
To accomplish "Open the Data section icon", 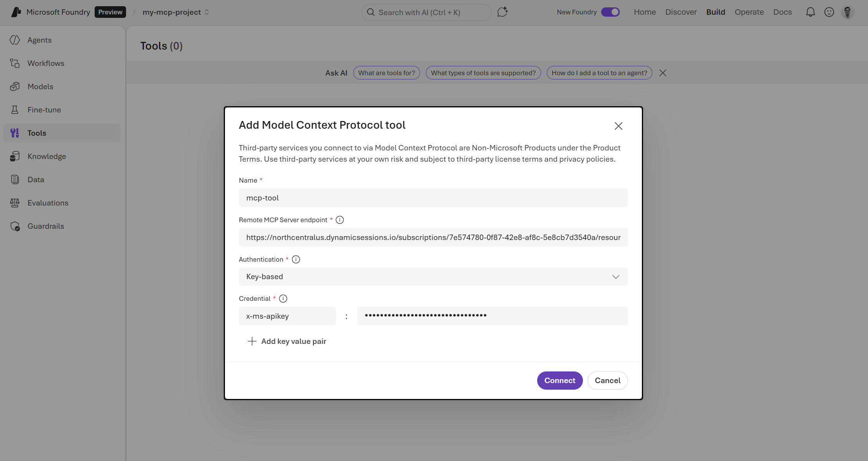I will coord(15,179).
